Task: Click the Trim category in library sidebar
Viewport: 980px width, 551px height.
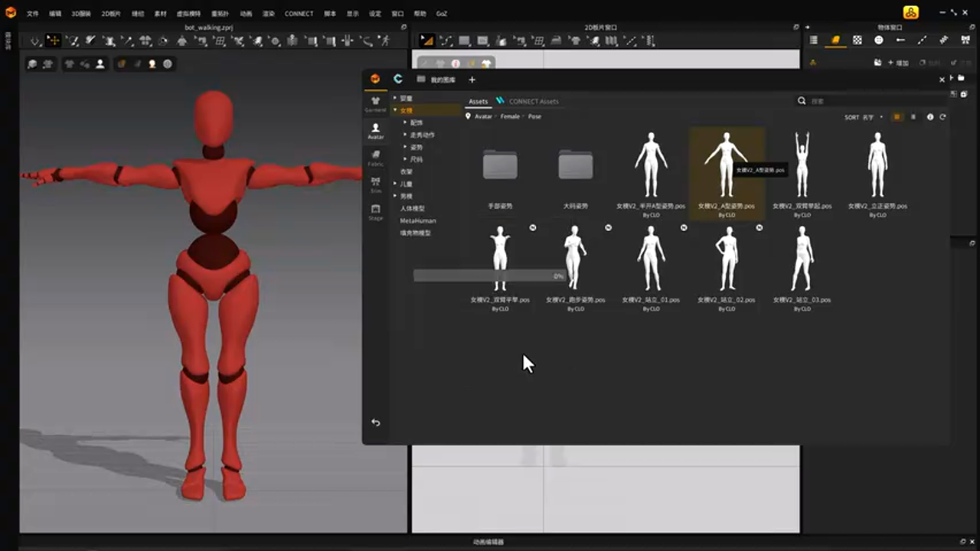Action: pyautogui.click(x=375, y=184)
